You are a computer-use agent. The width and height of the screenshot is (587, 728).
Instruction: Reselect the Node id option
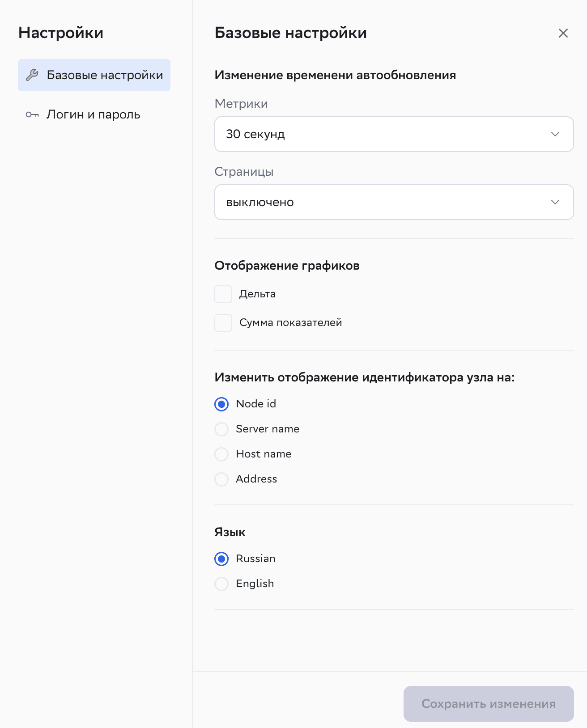click(221, 404)
